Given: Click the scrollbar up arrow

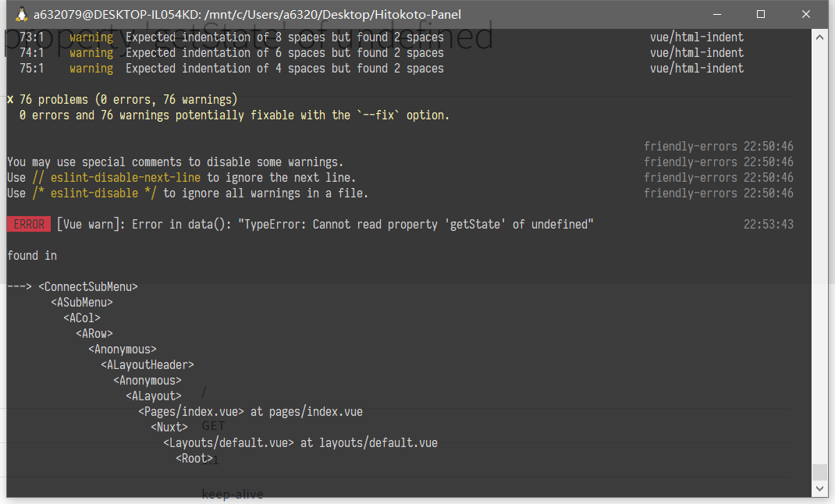Looking at the screenshot, I should [x=820, y=35].
